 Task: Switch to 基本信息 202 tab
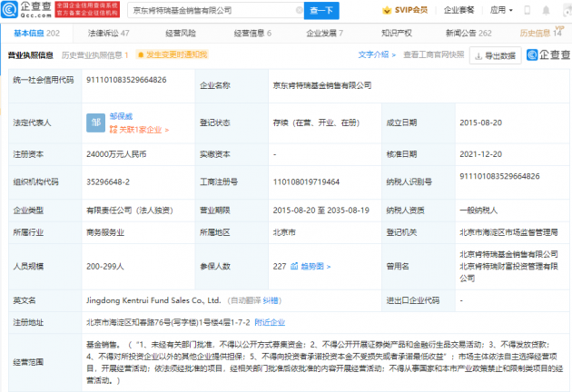click(x=36, y=34)
